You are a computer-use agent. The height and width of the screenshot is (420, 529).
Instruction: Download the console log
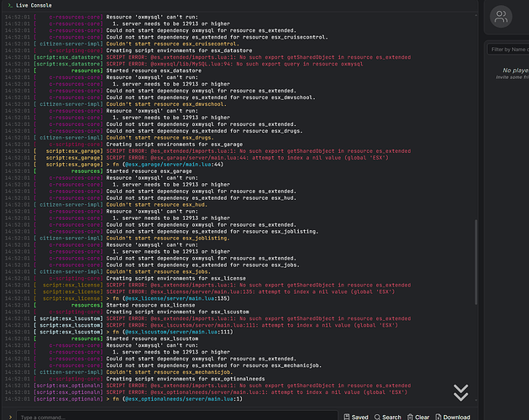click(x=453, y=417)
